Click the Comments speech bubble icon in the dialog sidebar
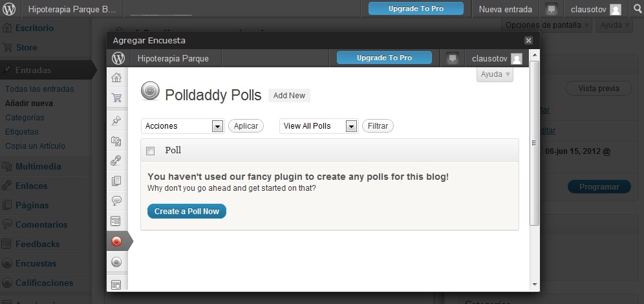Screen dimensions: 644x304 coord(116,201)
